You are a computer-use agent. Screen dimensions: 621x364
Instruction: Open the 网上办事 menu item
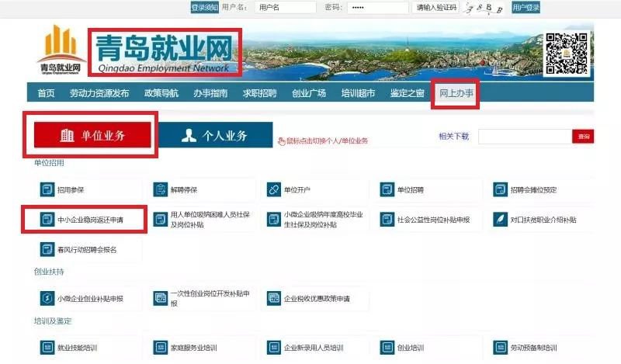(455, 93)
